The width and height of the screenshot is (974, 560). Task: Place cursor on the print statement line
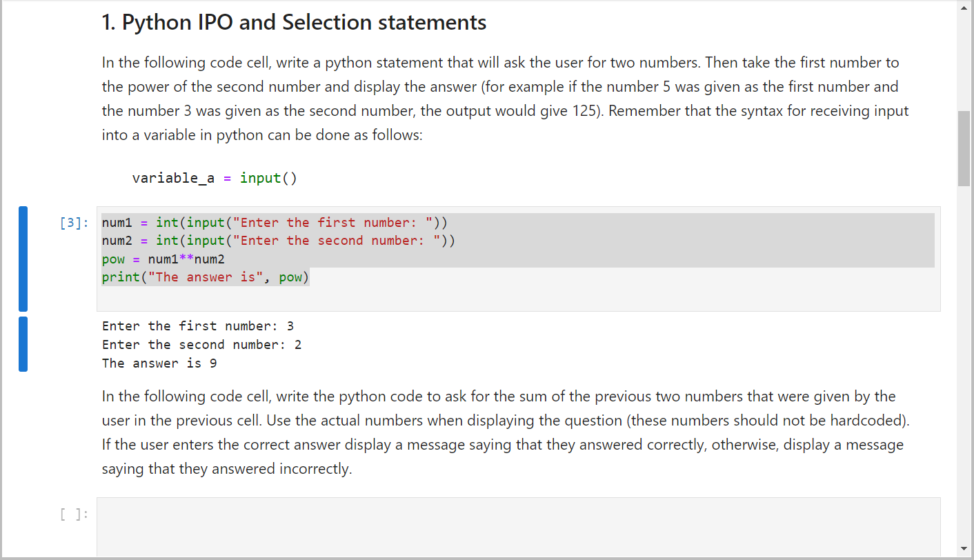click(205, 277)
